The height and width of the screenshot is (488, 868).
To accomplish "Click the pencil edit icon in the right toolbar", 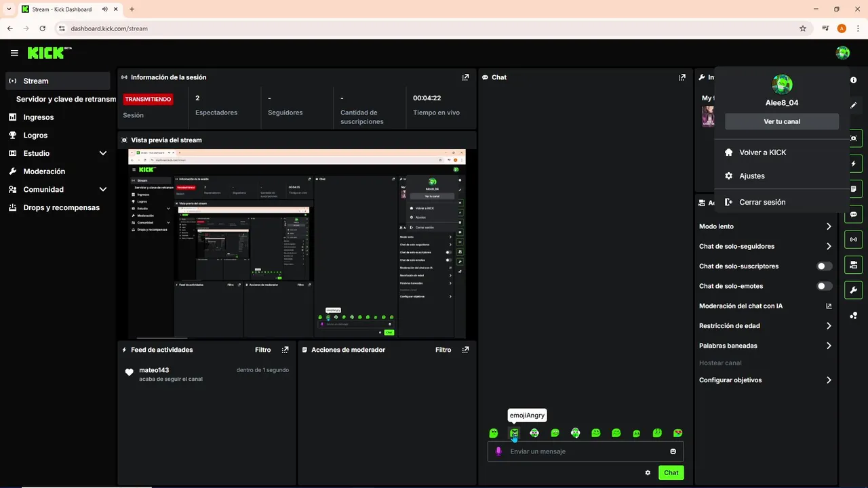I will point(853,106).
